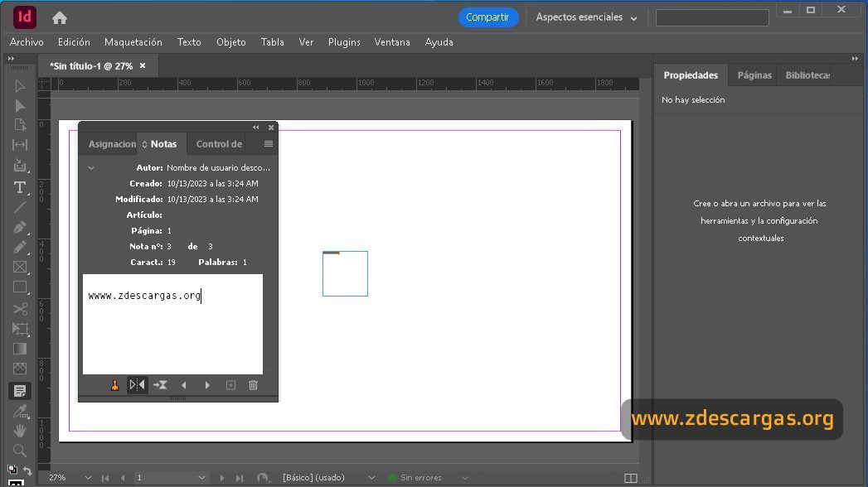868x487 pixels.
Task: Click the Compartir button
Action: [x=487, y=17]
